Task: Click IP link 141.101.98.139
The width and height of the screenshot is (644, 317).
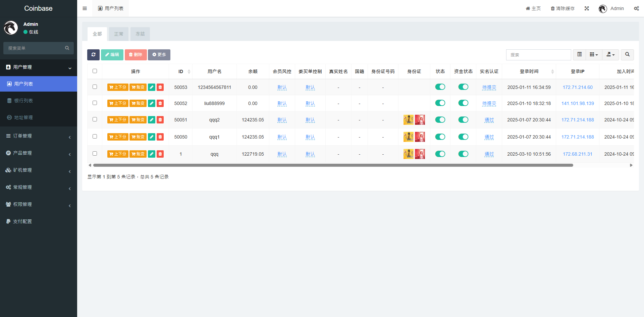Action: click(578, 103)
